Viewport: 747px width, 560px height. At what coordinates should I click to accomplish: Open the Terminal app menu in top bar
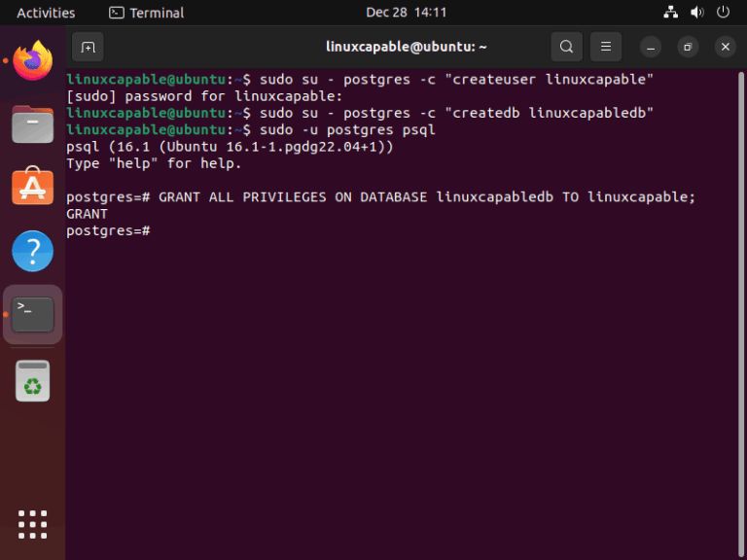(x=146, y=13)
